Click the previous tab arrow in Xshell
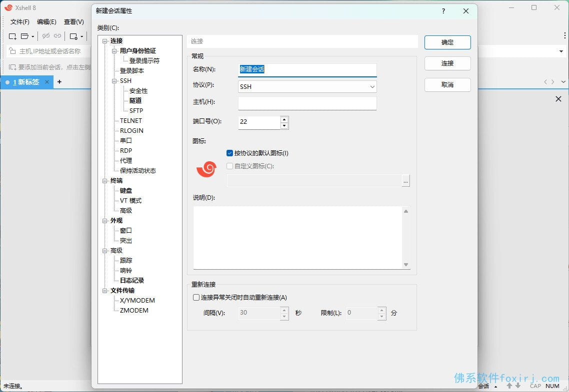Viewport: 569px width, 392px height. [x=545, y=82]
